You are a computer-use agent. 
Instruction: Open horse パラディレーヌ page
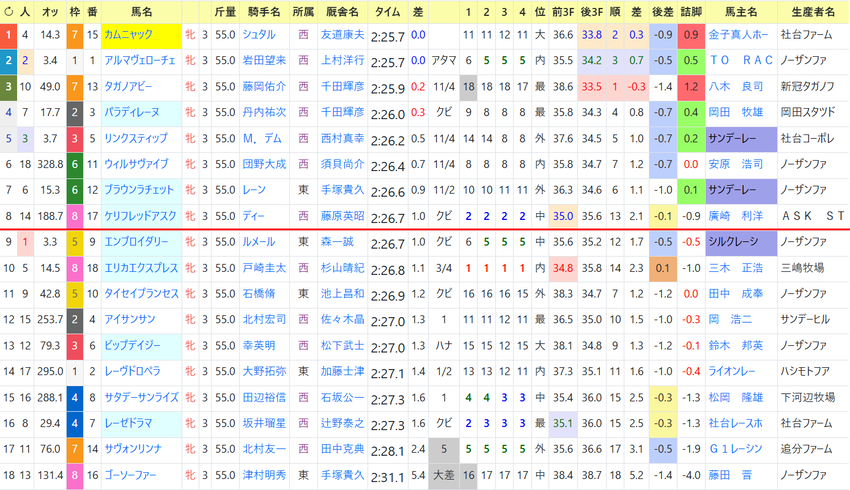132,112
